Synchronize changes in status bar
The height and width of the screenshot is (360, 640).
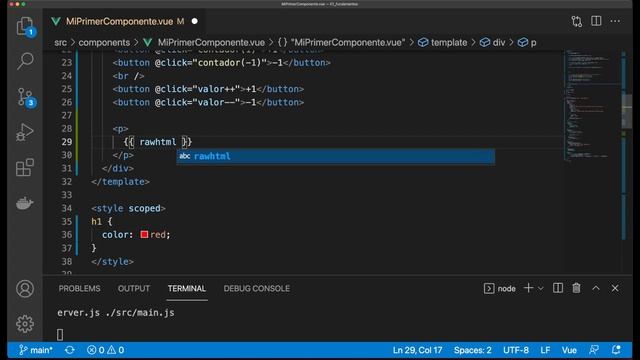pyautogui.click(x=70, y=350)
